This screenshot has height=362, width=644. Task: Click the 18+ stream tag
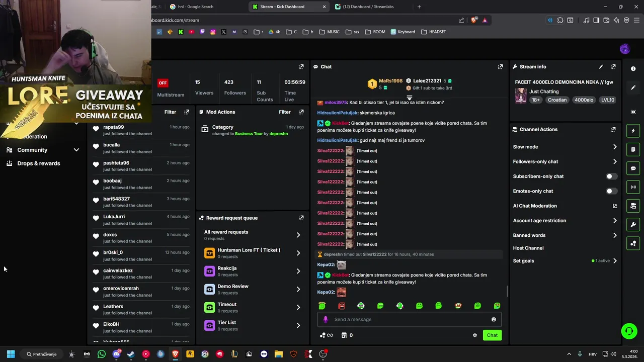click(536, 100)
